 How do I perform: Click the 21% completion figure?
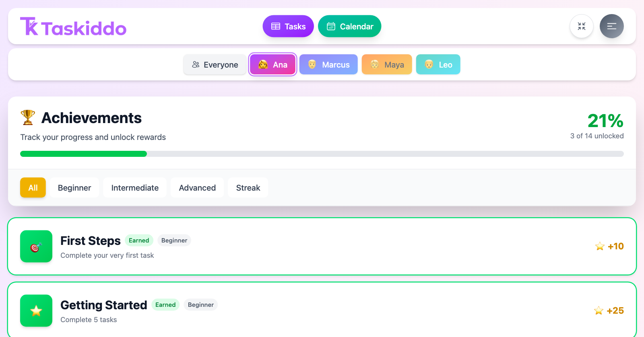tap(605, 121)
